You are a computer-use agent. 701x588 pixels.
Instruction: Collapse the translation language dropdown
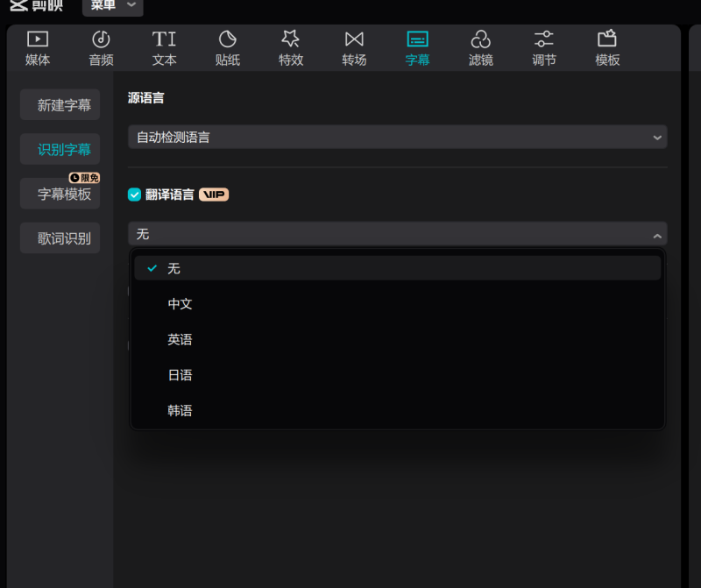tap(657, 234)
